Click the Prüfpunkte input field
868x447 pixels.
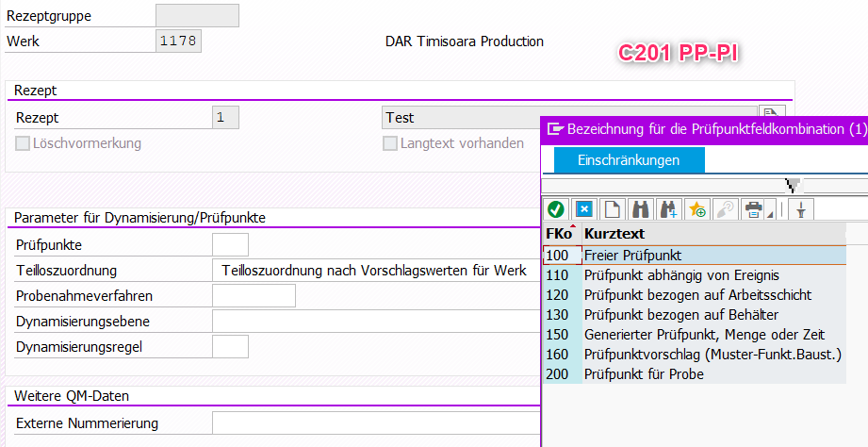click(230, 244)
